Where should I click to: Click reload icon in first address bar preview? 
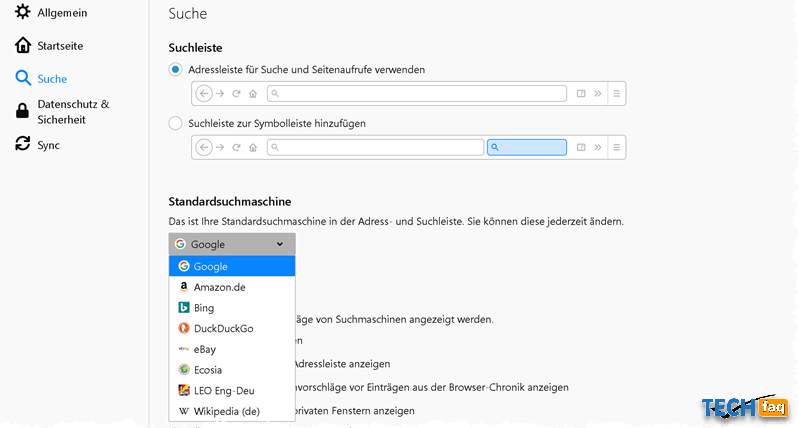click(236, 93)
